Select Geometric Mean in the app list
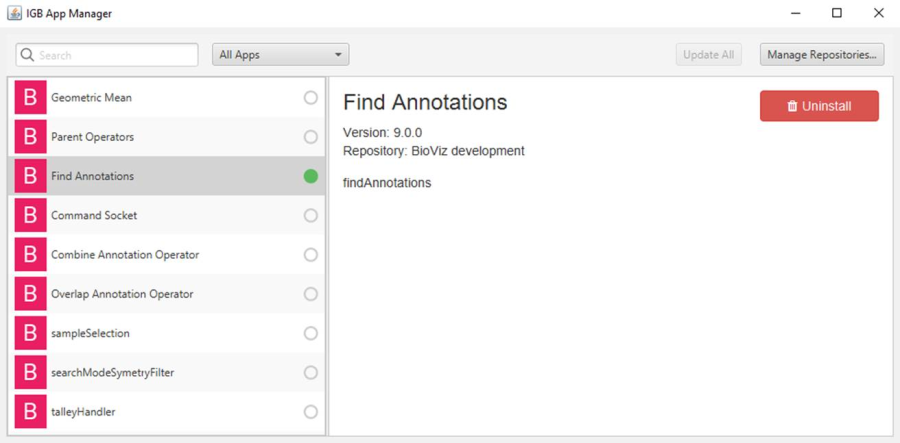Image resolution: width=900 pixels, height=443 pixels. tap(166, 98)
